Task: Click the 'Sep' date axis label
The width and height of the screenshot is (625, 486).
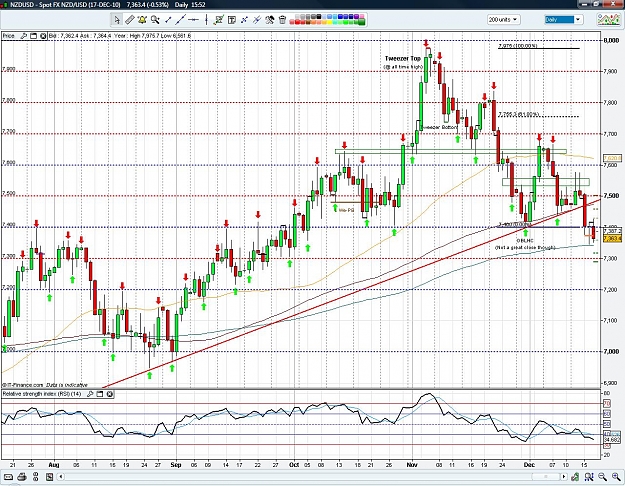Action: click(x=176, y=464)
